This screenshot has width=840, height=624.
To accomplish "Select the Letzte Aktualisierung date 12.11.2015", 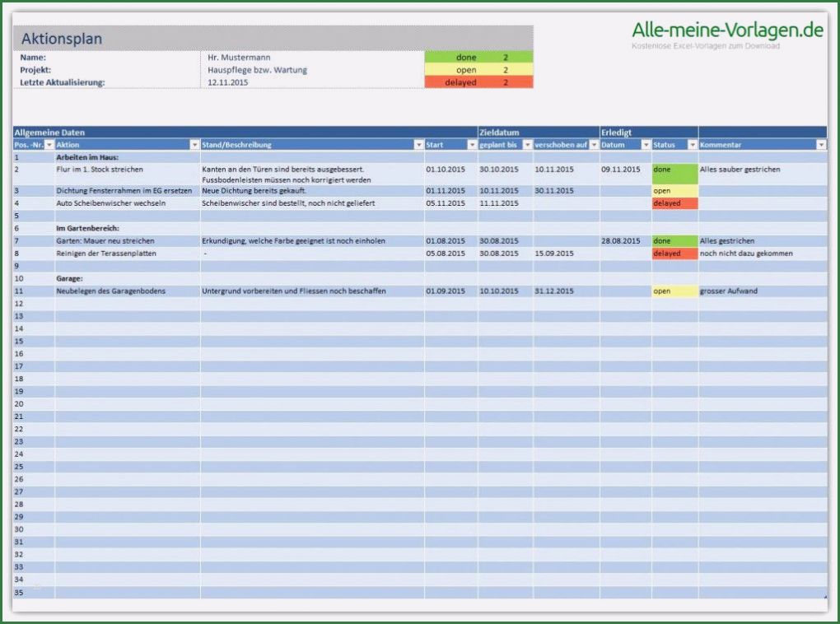I will point(228,83).
